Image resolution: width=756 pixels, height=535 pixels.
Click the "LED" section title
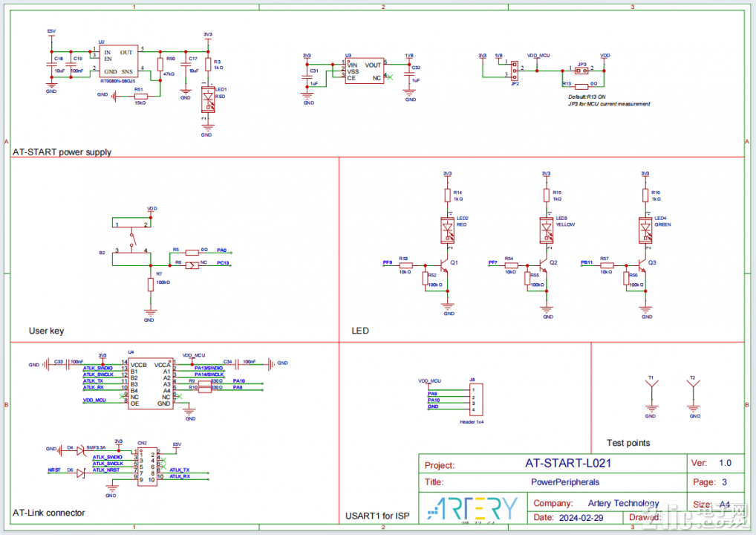point(360,331)
